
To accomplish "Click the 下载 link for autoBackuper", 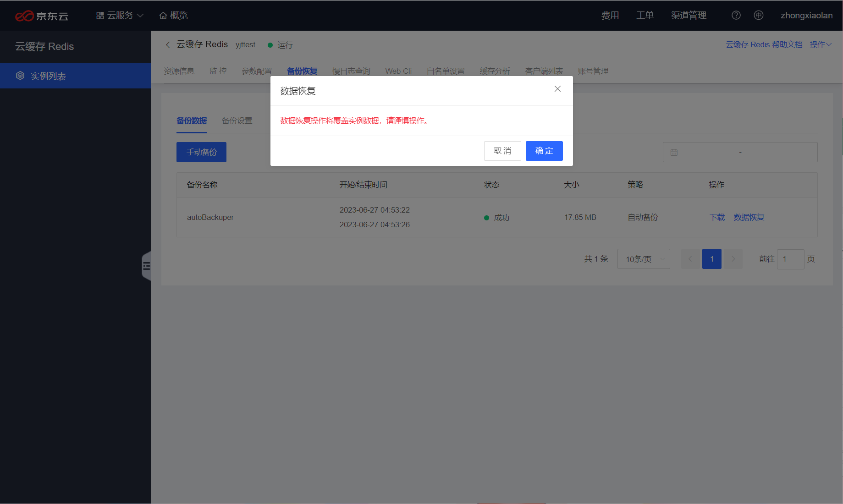I will click(717, 217).
